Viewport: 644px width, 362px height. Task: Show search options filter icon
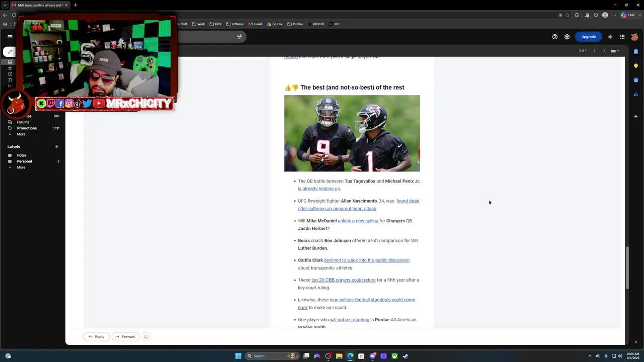239,36
